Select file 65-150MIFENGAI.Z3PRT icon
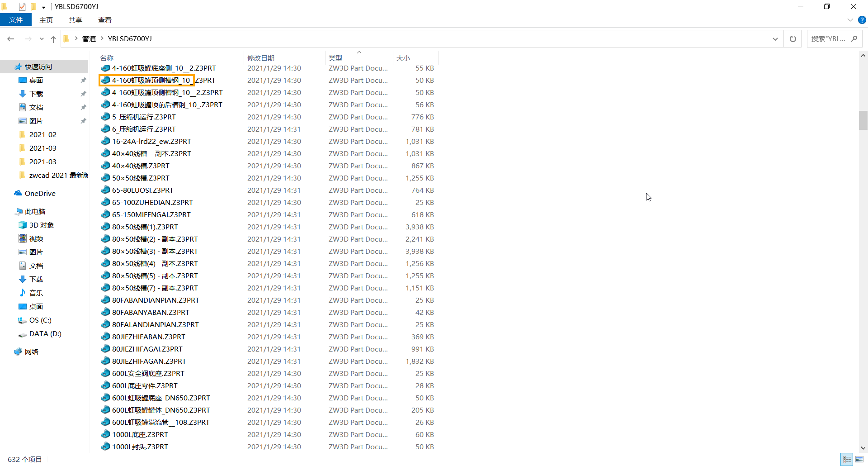The width and height of the screenshot is (868, 466). click(x=105, y=214)
